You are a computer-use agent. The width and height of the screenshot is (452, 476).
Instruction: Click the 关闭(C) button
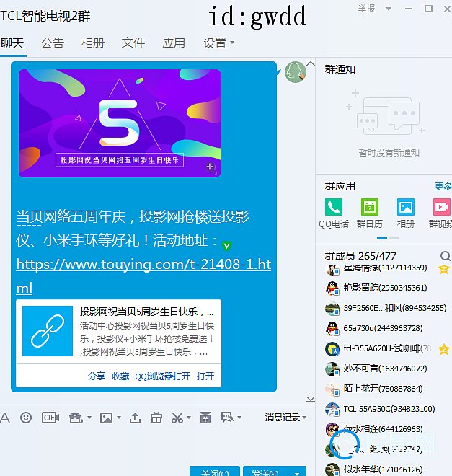pos(215,472)
